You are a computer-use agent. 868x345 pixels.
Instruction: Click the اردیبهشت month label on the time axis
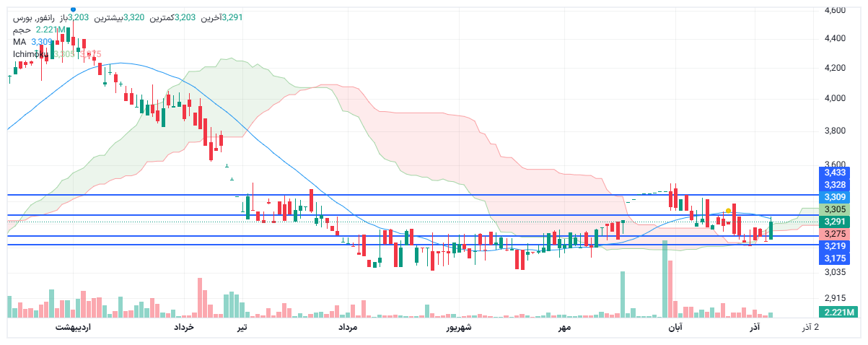pos(73,328)
